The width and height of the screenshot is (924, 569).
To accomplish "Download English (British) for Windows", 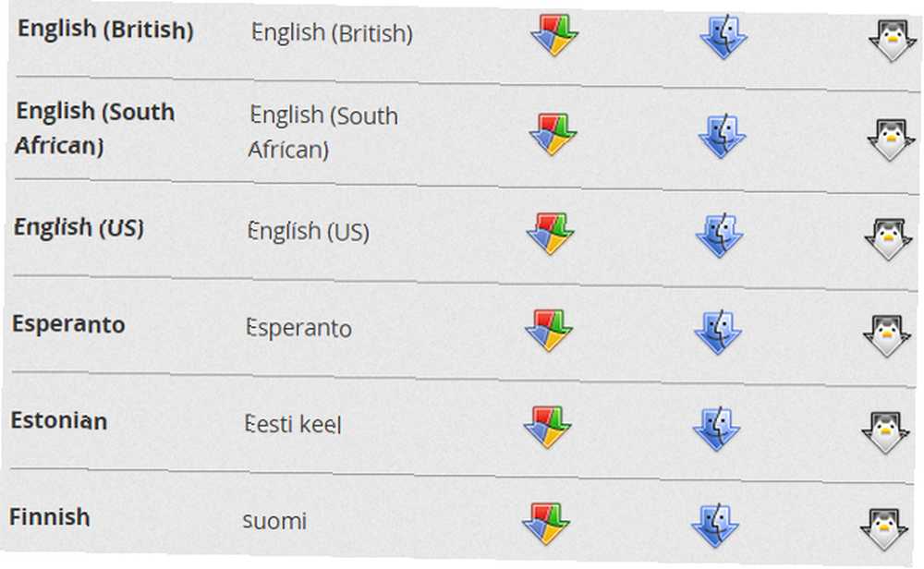I will point(554,35).
